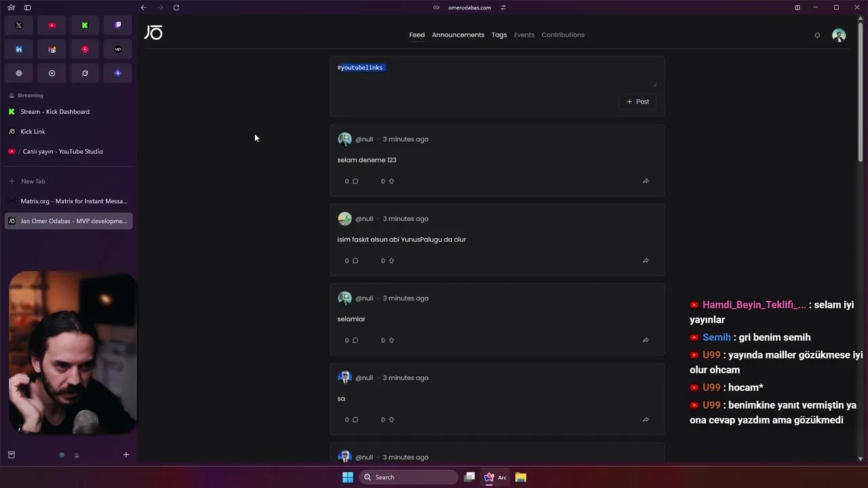Switch to the Matrix.org tab
Viewport: 868px width, 488px height.
[x=68, y=201]
